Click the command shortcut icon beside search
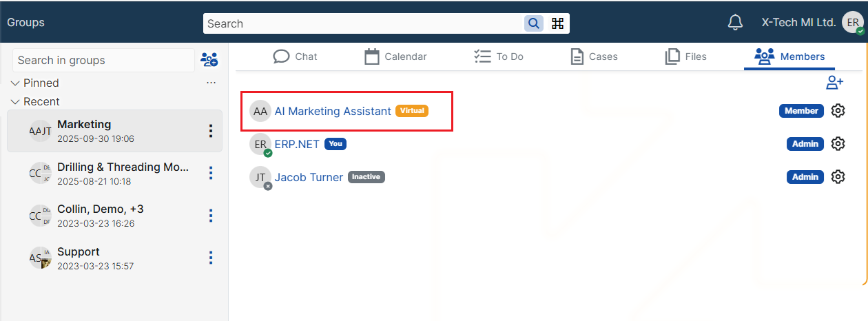This screenshot has height=321, width=868. click(x=558, y=23)
